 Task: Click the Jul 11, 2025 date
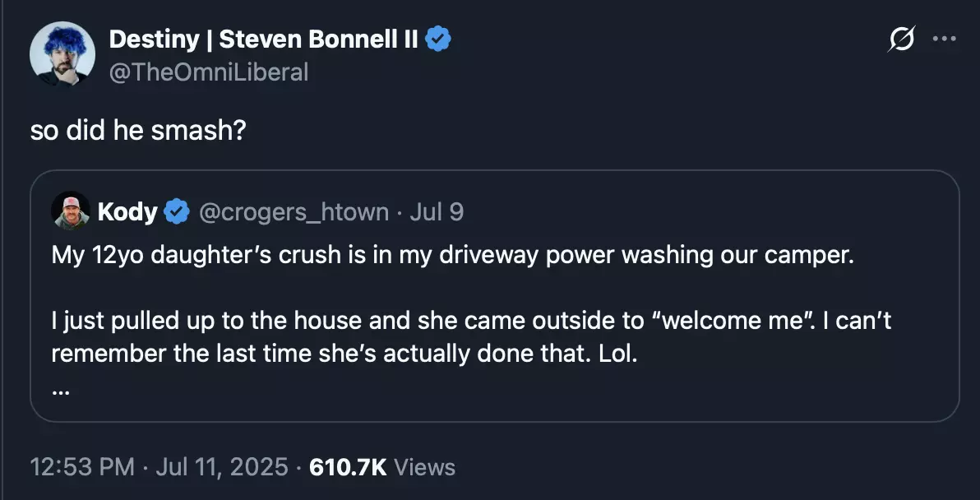point(222,467)
